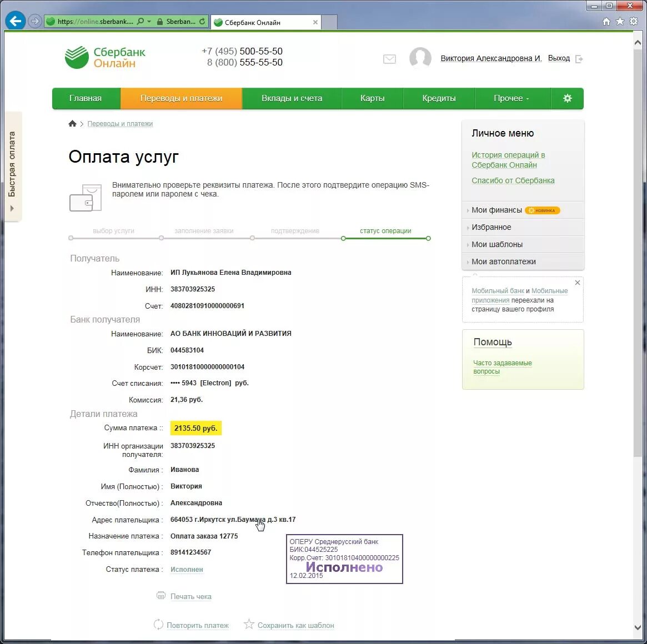Click the Сохранить как шаблон link
The height and width of the screenshot is (644, 647).
pyautogui.click(x=296, y=626)
